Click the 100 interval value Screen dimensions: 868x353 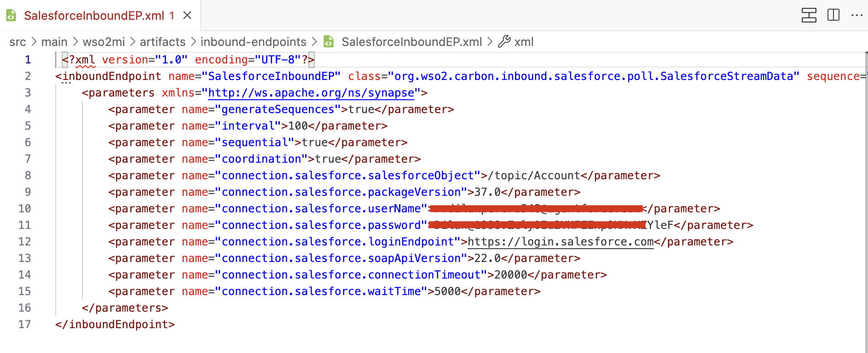298,126
